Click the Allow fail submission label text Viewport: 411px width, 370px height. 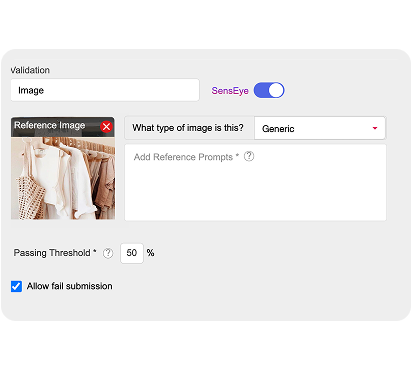pos(70,286)
